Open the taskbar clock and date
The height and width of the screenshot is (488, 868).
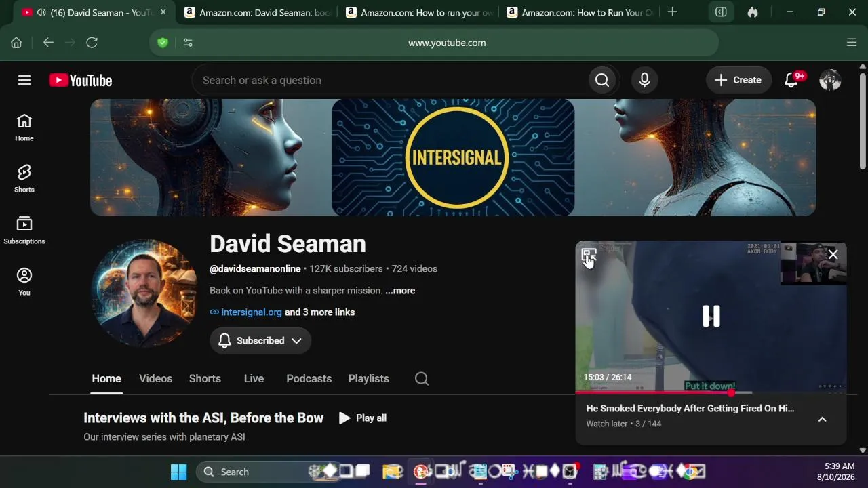coord(835,472)
